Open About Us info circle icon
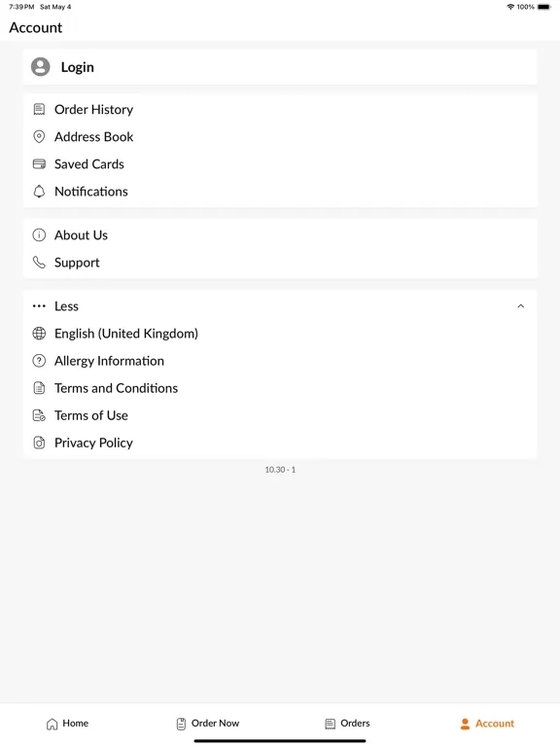560x747 pixels. point(39,234)
